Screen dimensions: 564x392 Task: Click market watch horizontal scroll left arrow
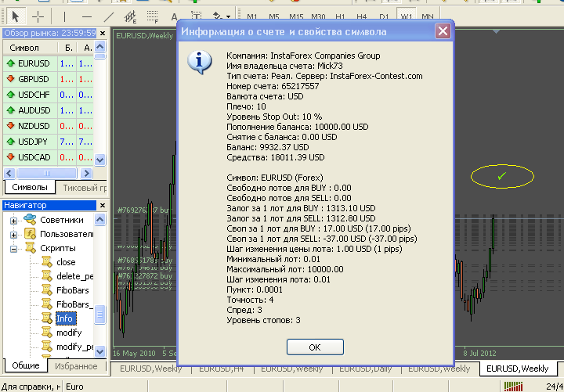(9, 173)
